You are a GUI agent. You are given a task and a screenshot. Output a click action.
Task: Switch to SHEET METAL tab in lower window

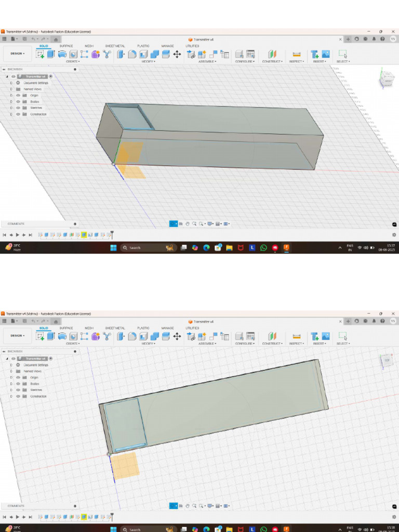(115, 328)
